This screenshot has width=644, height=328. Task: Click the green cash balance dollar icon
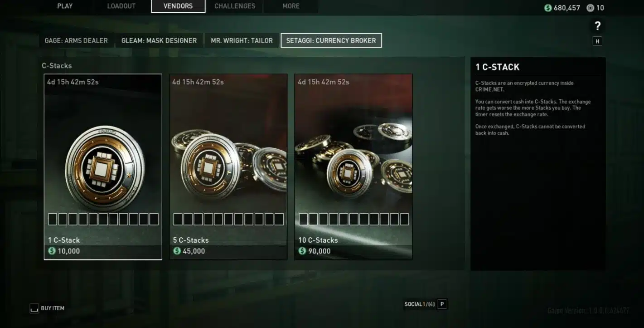tap(548, 8)
